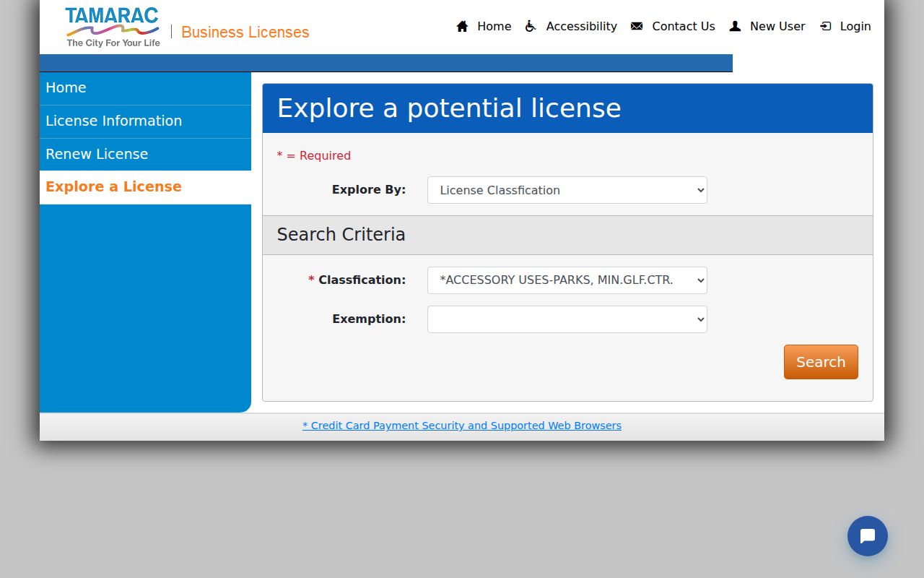This screenshot has height=578, width=924.
Task: Click the 'Classfication:' field label
Action: (362, 280)
